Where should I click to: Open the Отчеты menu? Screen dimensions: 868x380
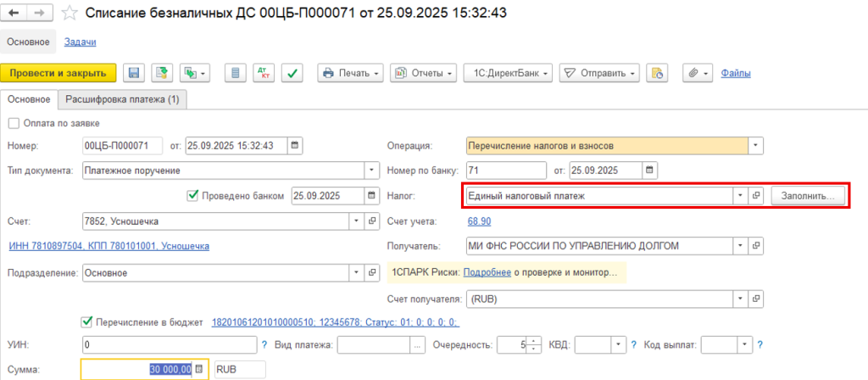click(x=424, y=73)
